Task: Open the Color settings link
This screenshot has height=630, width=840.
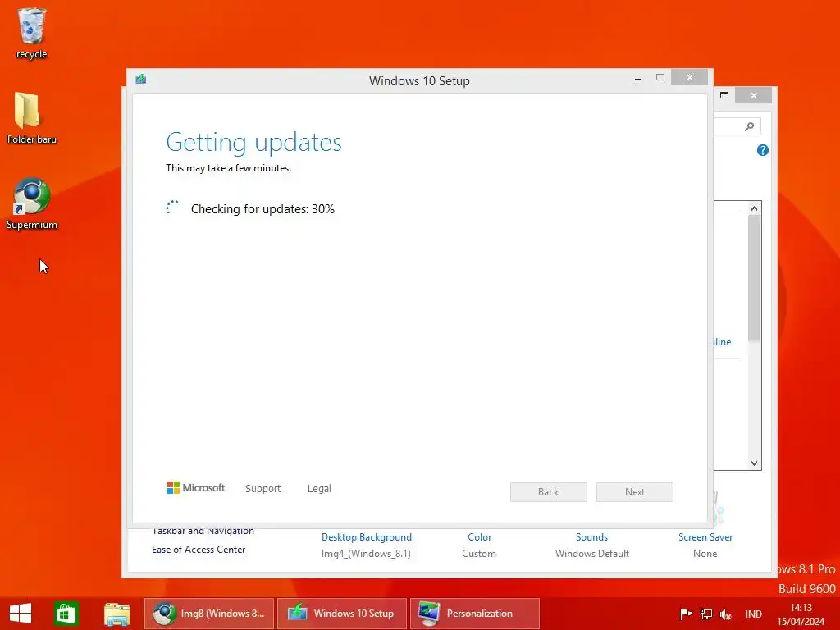Action: click(479, 536)
